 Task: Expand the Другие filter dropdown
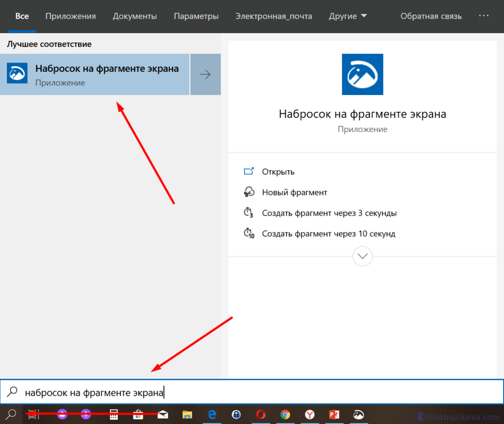[348, 16]
